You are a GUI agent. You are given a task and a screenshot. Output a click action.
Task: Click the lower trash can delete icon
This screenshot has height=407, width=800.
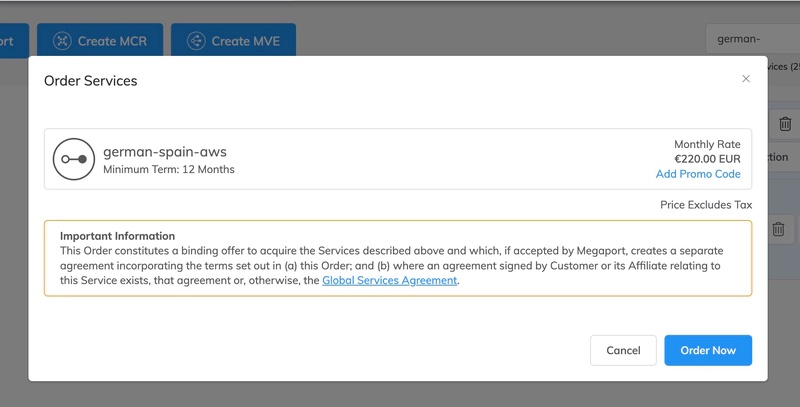778,229
